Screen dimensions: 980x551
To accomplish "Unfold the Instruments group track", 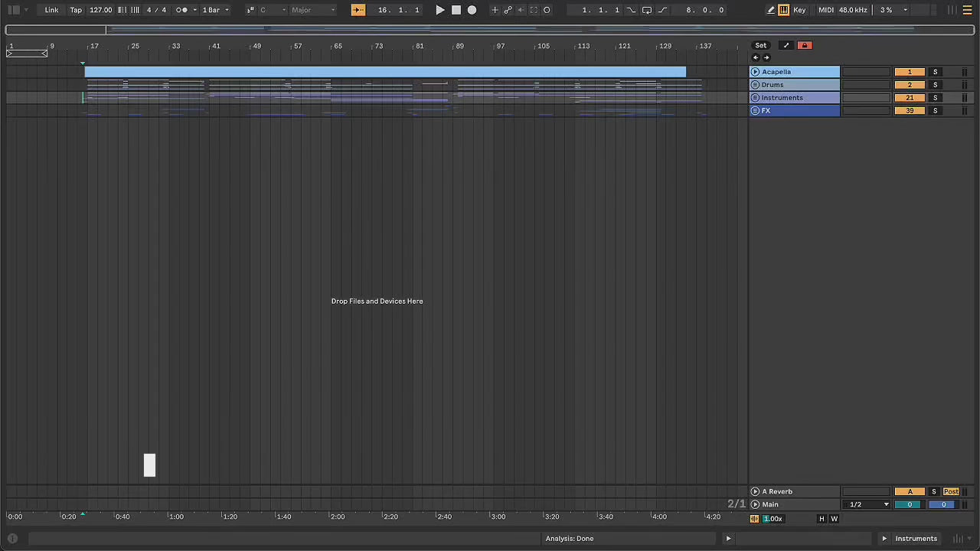I will click(755, 98).
